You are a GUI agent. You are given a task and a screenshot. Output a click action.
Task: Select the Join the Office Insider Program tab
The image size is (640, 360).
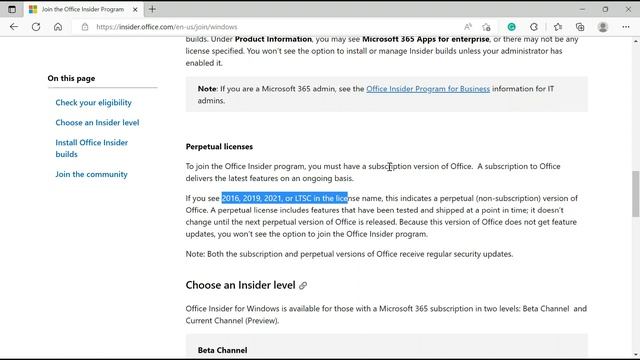click(x=83, y=9)
